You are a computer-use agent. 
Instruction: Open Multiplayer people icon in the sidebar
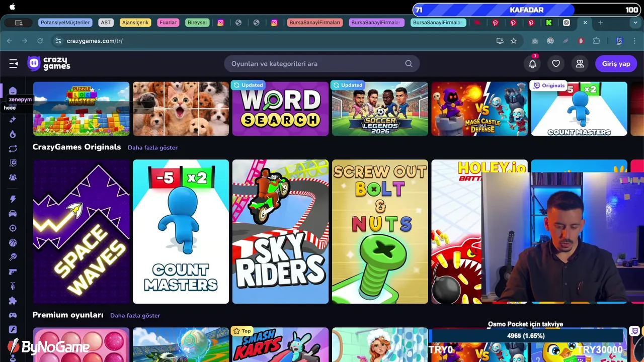(13, 177)
